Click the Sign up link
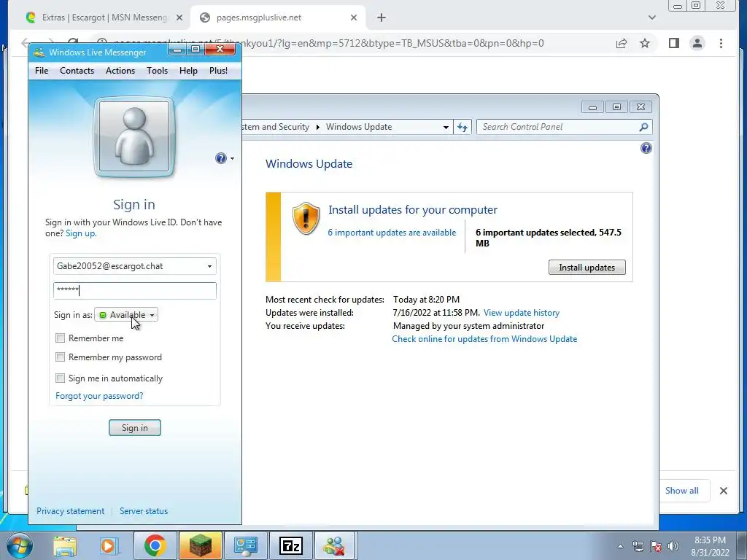747x560 pixels. click(80, 233)
